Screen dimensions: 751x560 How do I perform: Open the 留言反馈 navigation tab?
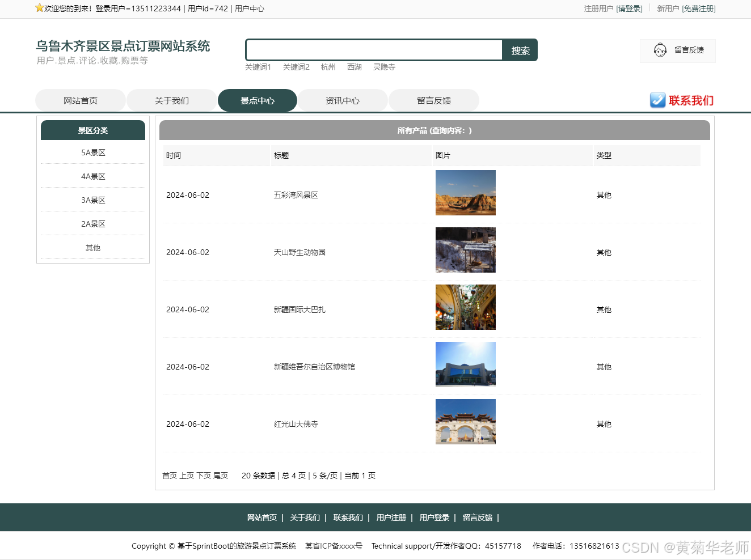point(434,100)
